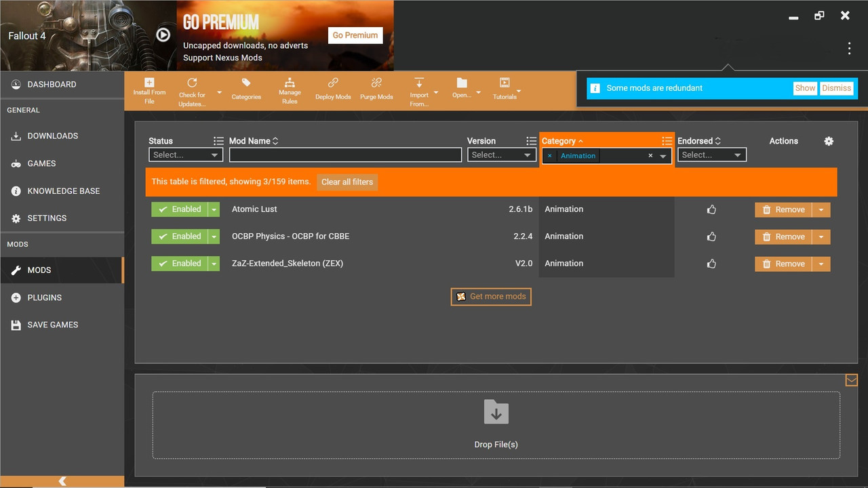868x488 pixels.
Task: Collapse the drop zone panel
Action: point(852,380)
